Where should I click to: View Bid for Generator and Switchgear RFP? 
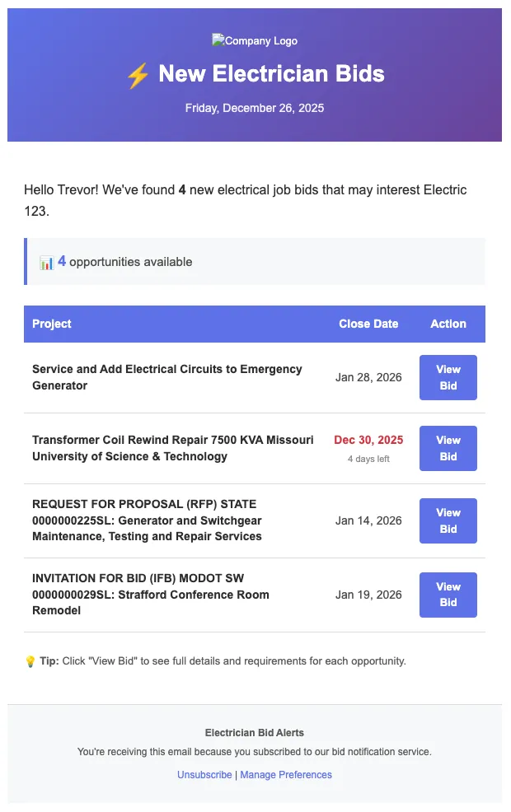pos(448,520)
